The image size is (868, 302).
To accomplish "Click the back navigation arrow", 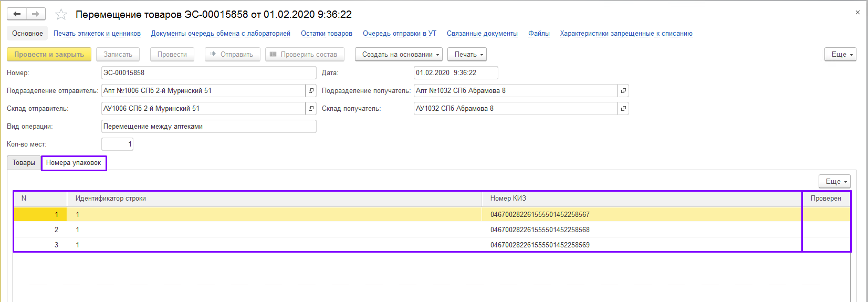I will [x=17, y=14].
